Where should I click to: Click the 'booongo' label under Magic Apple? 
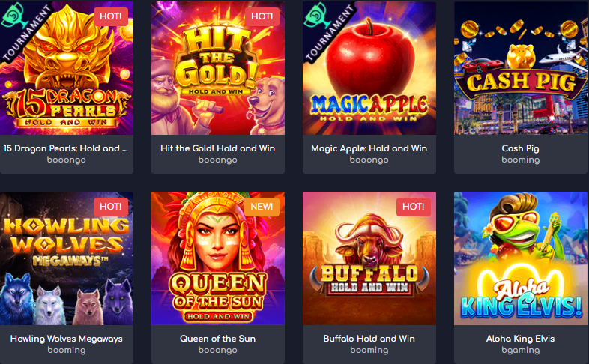(369, 160)
